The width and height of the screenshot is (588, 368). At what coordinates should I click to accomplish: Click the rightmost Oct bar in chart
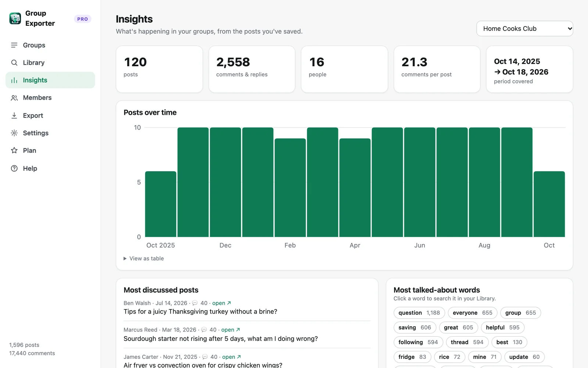click(549, 204)
